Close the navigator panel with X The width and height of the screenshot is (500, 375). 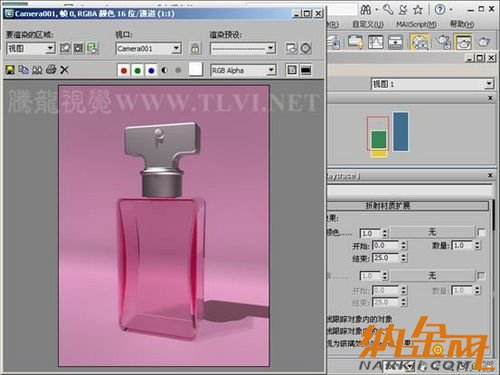click(490, 98)
